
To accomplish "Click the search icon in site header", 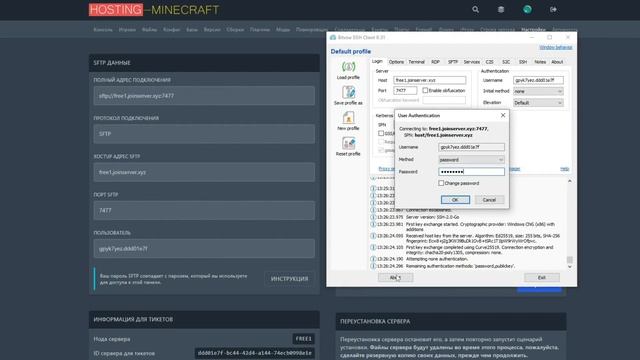I will (476, 9).
